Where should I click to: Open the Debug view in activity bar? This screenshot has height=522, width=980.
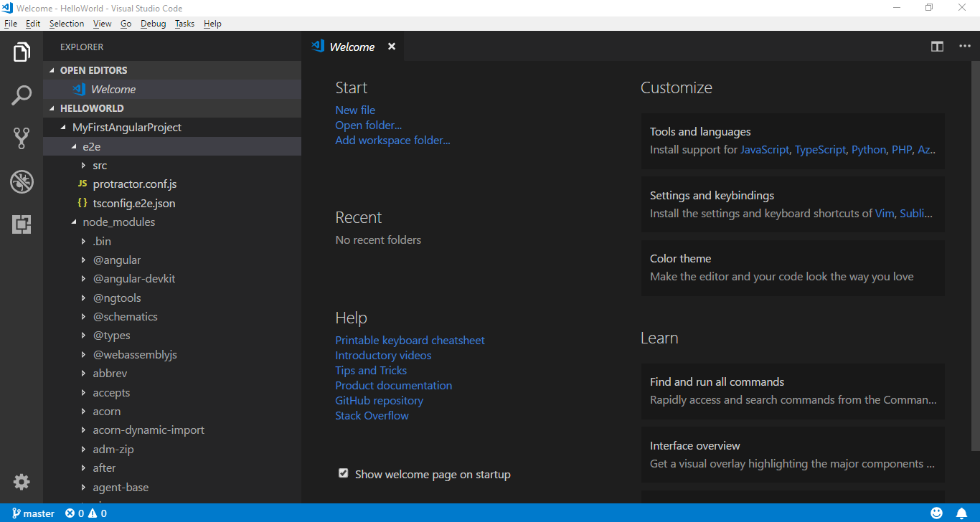tap(22, 181)
